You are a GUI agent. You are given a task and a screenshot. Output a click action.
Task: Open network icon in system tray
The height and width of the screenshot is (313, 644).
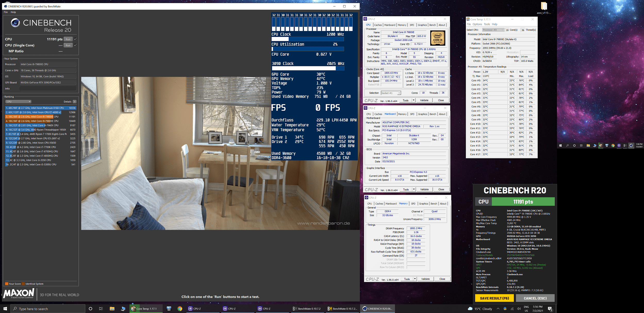[x=512, y=309]
